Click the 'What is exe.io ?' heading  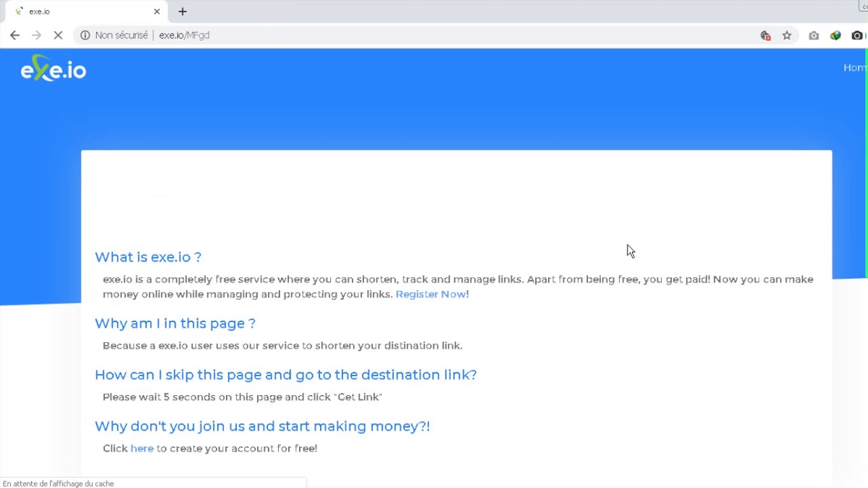(148, 257)
